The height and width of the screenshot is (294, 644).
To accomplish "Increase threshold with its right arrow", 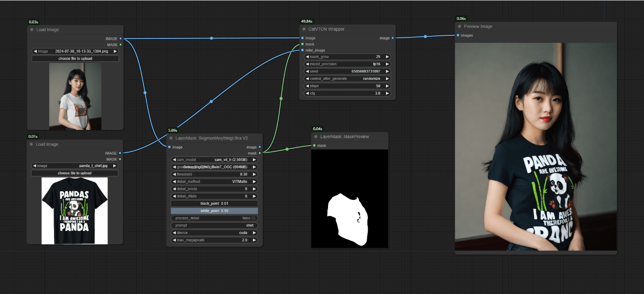I will (x=255, y=174).
